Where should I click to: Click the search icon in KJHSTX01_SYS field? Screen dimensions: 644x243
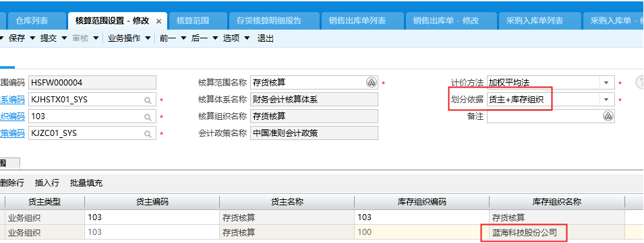click(148, 100)
